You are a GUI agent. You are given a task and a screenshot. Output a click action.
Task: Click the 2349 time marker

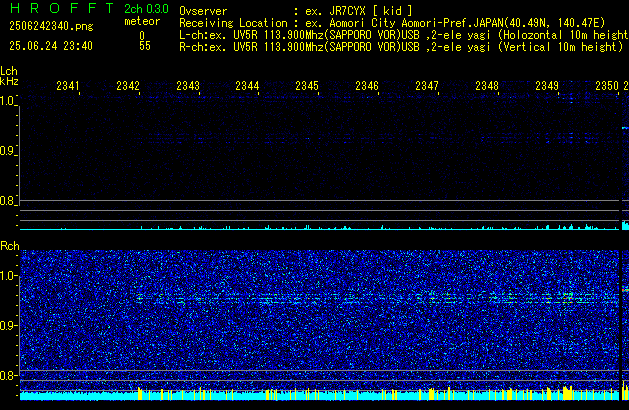[547, 86]
